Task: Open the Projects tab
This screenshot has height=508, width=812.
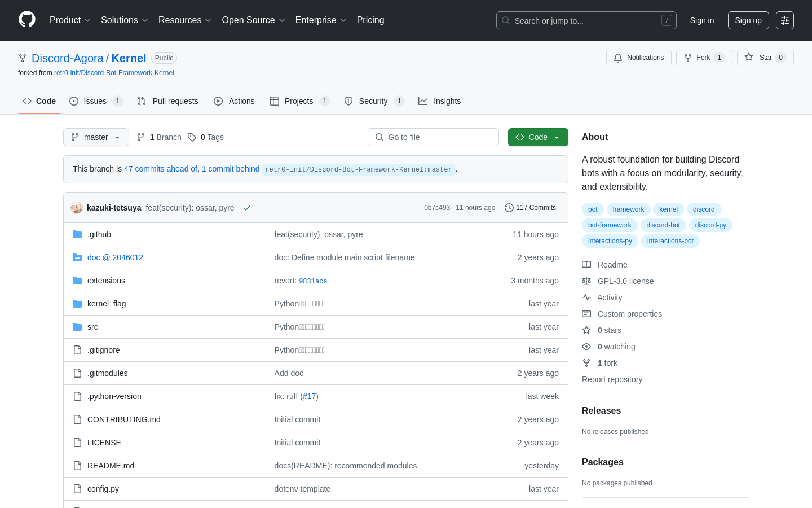Action: click(x=299, y=101)
